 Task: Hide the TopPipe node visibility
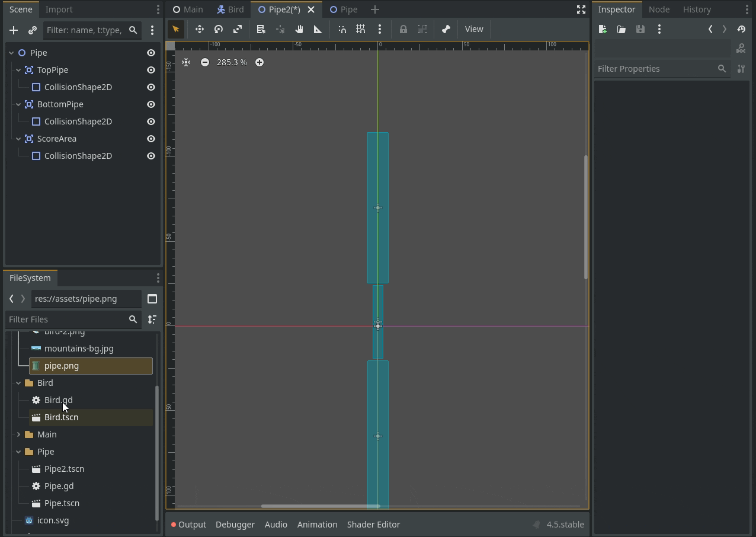click(151, 70)
